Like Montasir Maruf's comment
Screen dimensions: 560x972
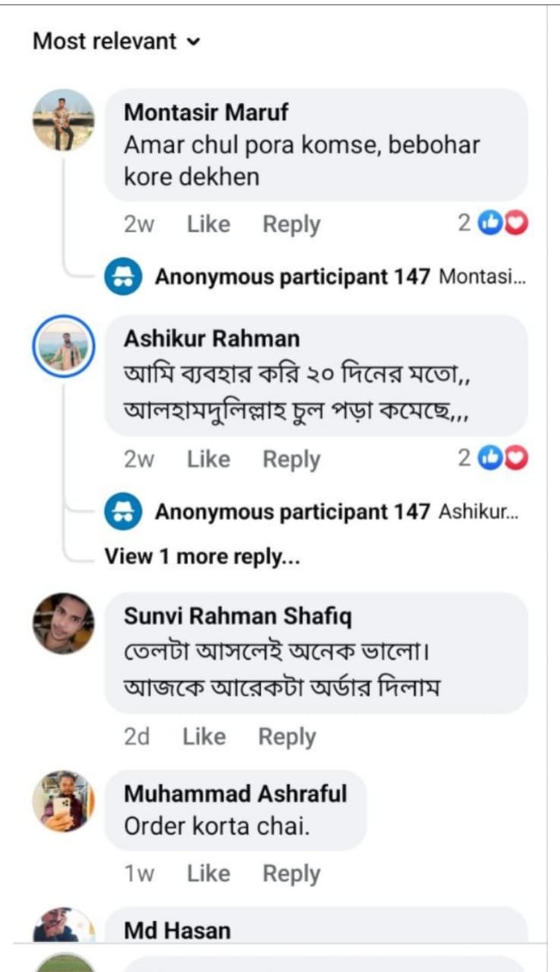[208, 225]
